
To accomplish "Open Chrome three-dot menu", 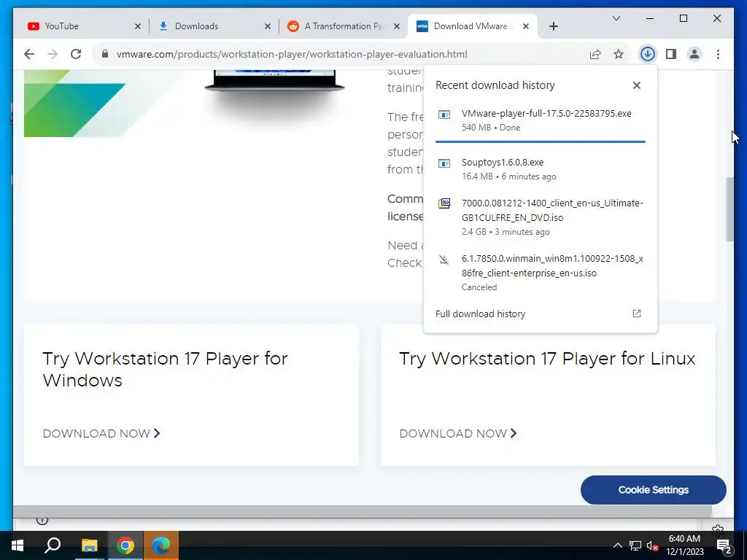I will [718, 54].
